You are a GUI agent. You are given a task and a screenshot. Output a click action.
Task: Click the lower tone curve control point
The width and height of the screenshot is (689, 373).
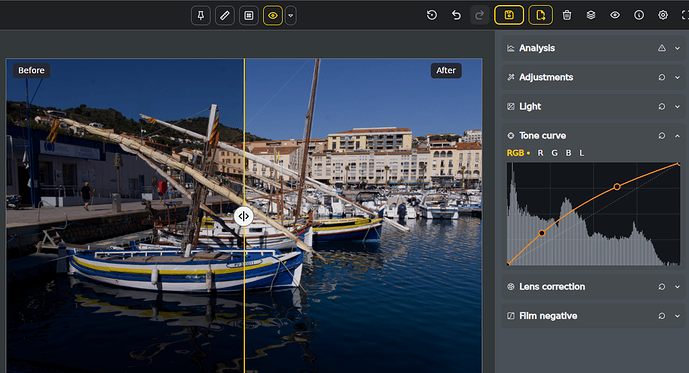[542, 233]
